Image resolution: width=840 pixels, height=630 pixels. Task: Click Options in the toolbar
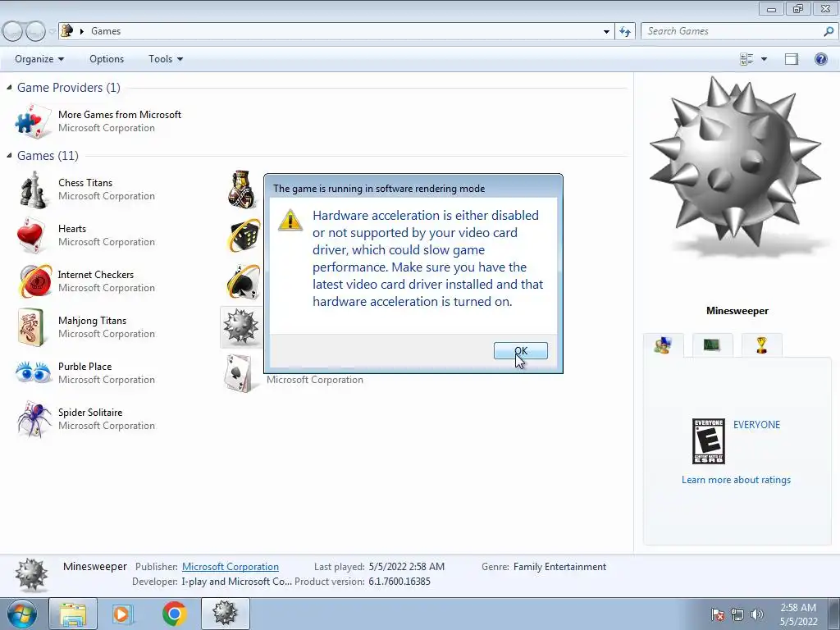(x=107, y=59)
